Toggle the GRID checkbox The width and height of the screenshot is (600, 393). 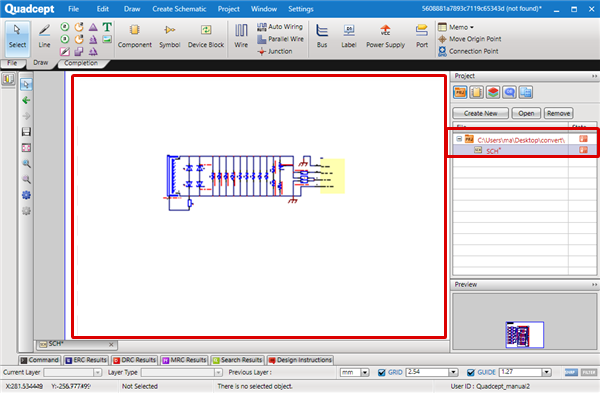[x=382, y=372]
